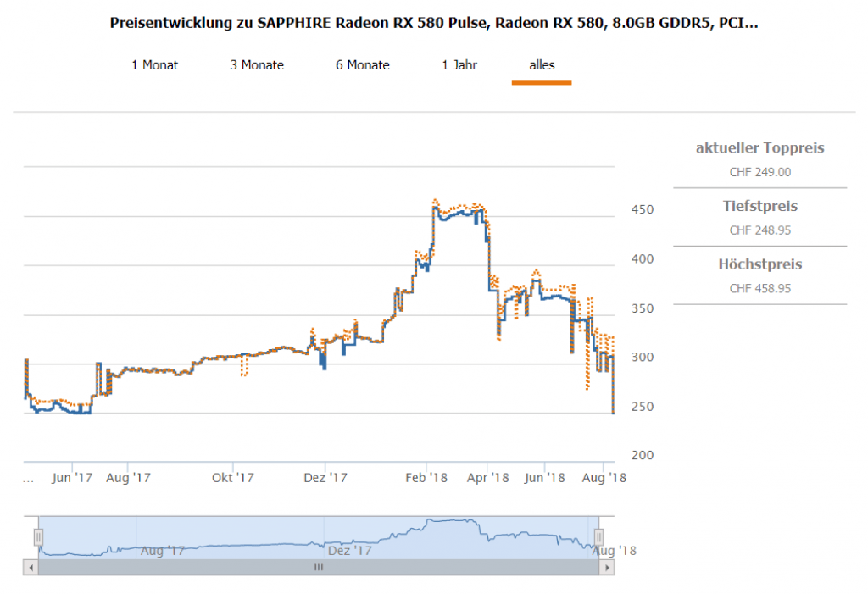Click the Okt '17 x-axis label
The height and width of the screenshot is (594, 868).
click(232, 478)
